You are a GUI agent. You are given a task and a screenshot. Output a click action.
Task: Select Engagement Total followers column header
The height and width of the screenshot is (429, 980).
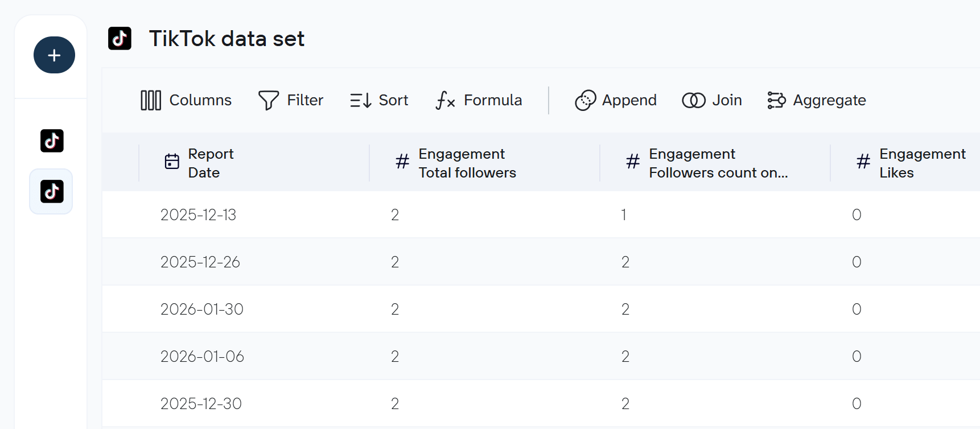[467, 163]
